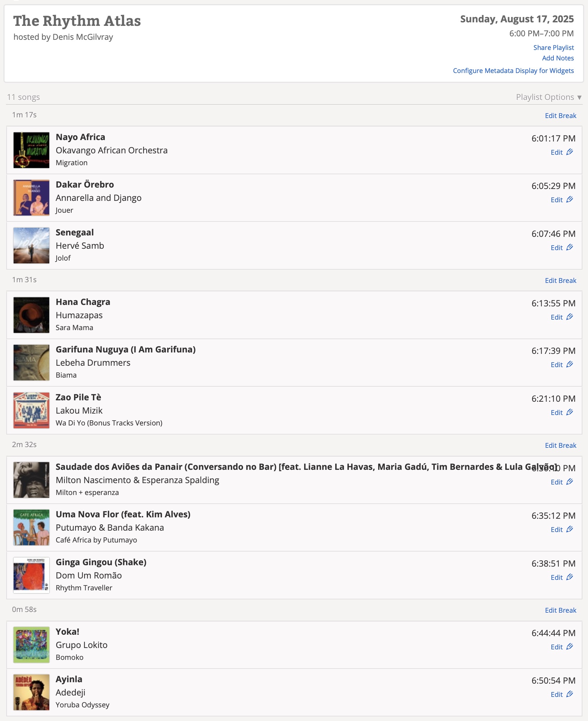Viewport: 588px width, 721px height.
Task: Click Edit Break for the 2m 32s break
Action: (x=560, y=445)
